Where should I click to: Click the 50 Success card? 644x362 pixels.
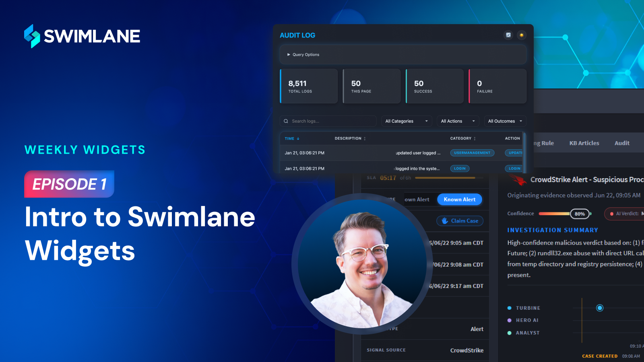click(435, 86)
